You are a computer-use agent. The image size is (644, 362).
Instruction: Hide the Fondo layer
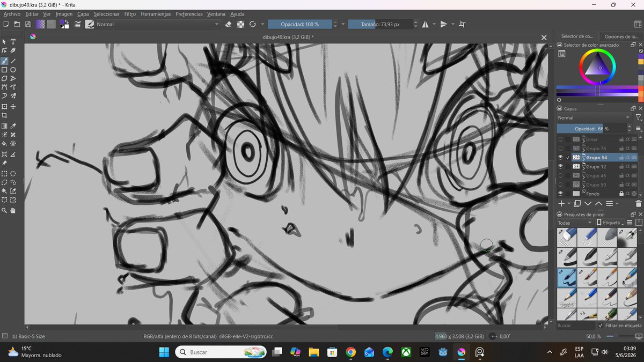[x=561, y=193]
